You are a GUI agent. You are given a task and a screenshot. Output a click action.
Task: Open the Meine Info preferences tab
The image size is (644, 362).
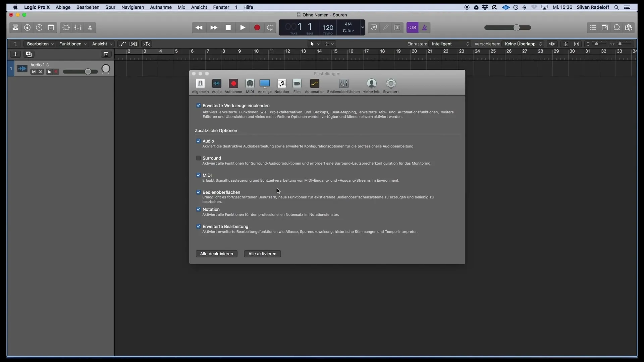coord(371,86)
